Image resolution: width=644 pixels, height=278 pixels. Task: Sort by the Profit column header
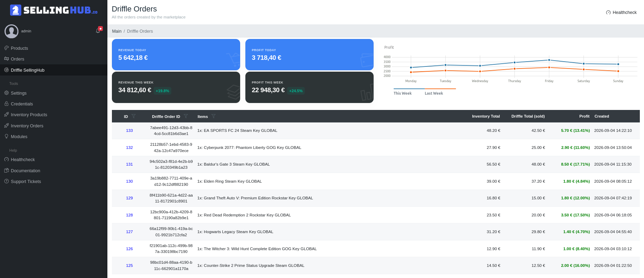click(584, 116)
